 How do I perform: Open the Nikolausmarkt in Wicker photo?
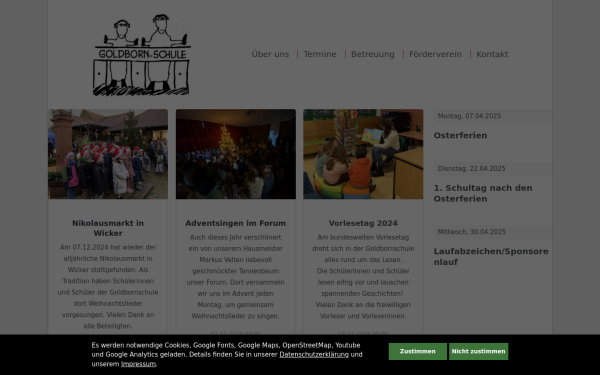[108, 154]
